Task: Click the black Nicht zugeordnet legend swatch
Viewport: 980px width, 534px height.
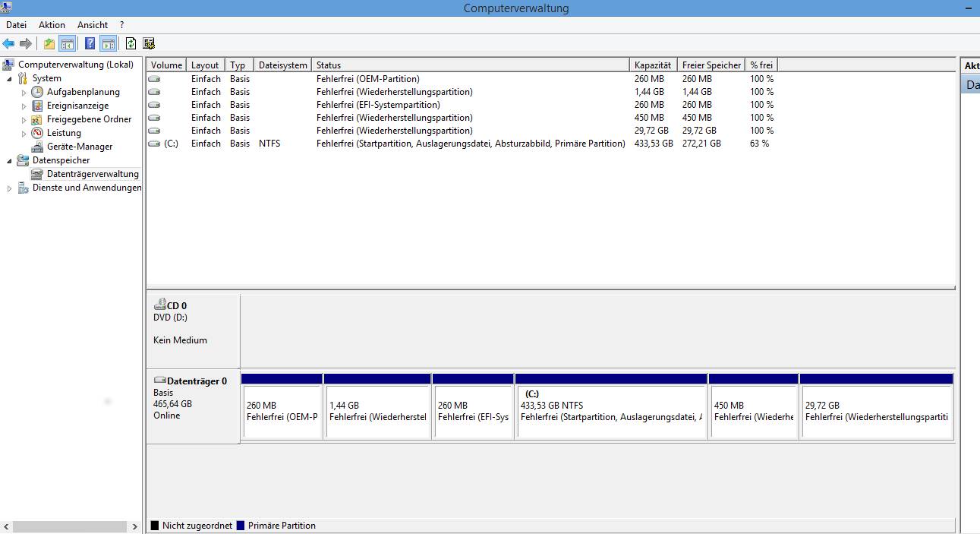Action: (x=155, y=526)
